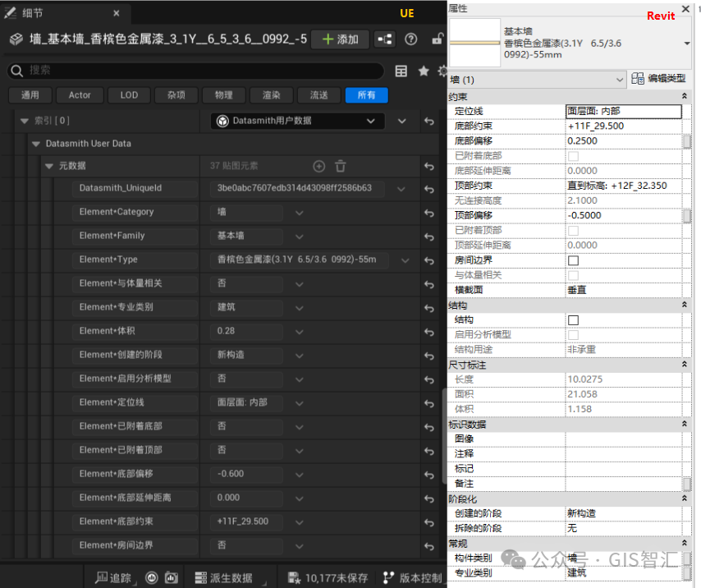Reset Element 体积 row to default

click(x=429, y=332)
